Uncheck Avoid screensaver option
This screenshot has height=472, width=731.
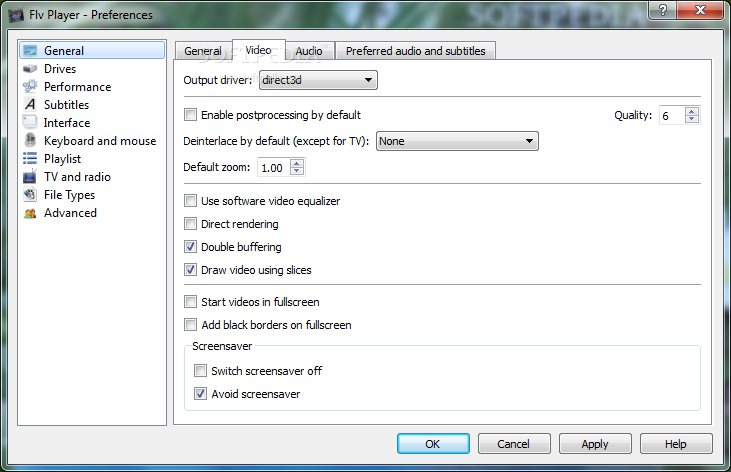(200, 394)
